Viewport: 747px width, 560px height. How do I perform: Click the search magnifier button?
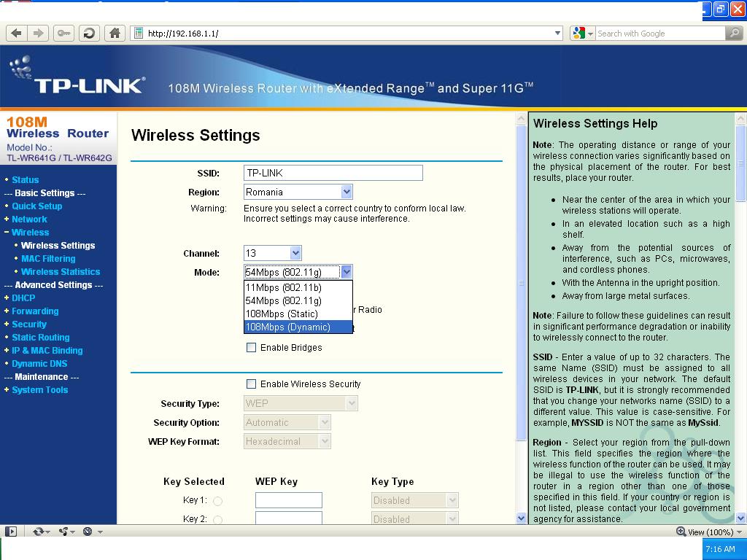click(734, 34)
